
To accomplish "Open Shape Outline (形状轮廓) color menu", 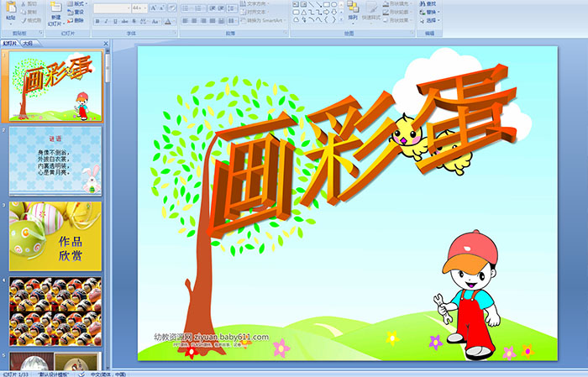I will click(397, 12).
